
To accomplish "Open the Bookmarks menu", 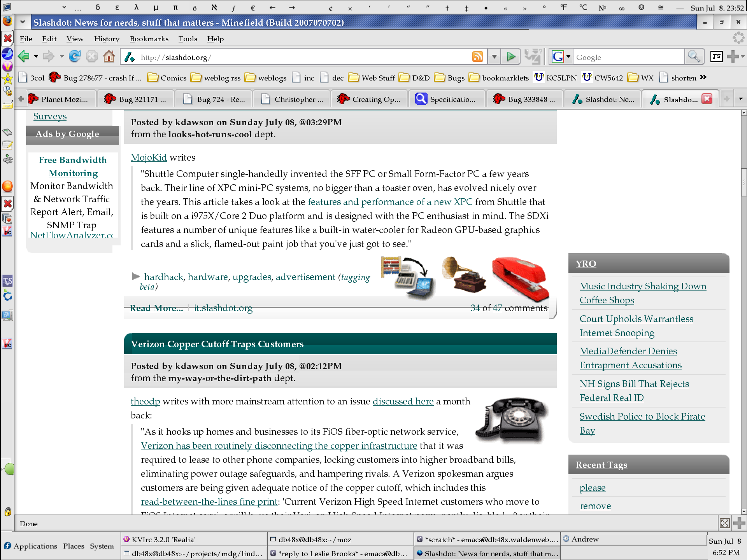I will [149, 38].
